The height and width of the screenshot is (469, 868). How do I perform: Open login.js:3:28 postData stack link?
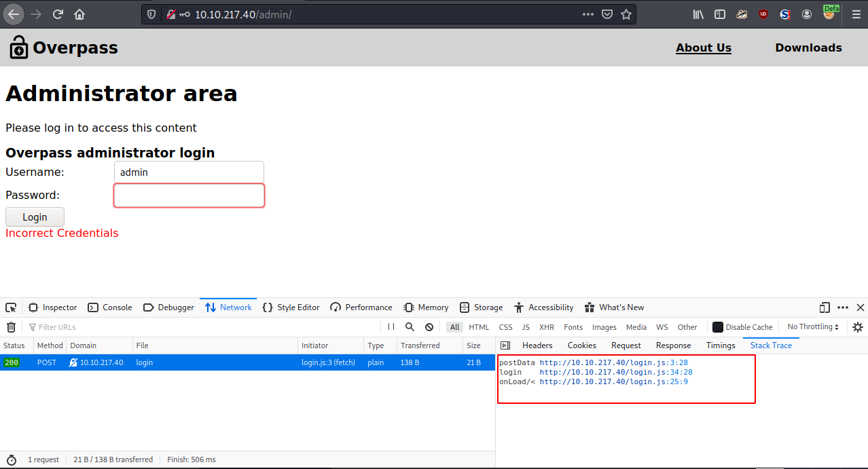614,362
